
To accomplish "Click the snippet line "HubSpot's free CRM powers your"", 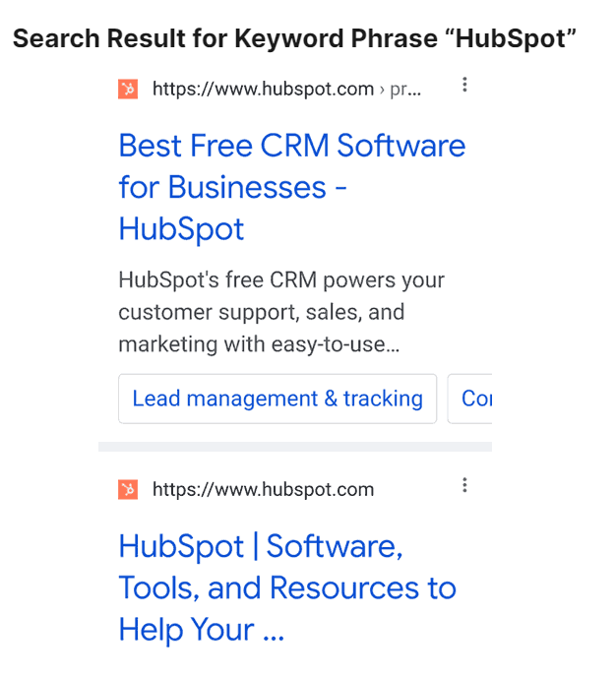I will coord(281,280).
